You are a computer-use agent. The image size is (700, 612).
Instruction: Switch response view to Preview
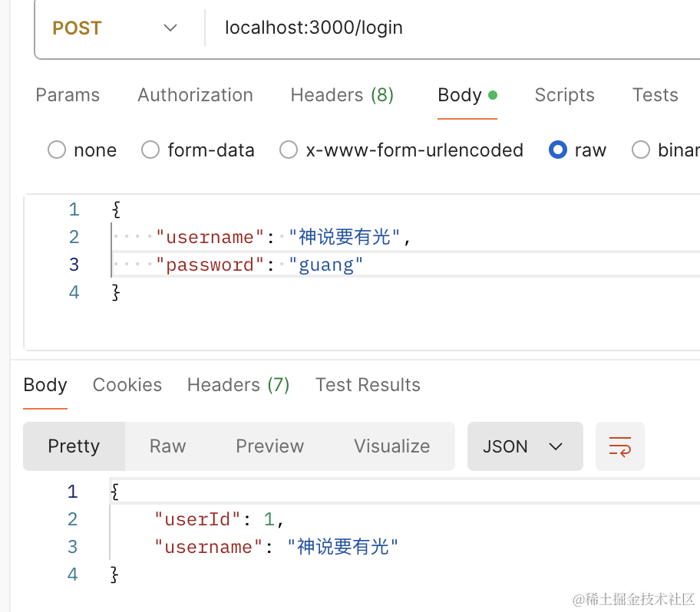point(269,446)
